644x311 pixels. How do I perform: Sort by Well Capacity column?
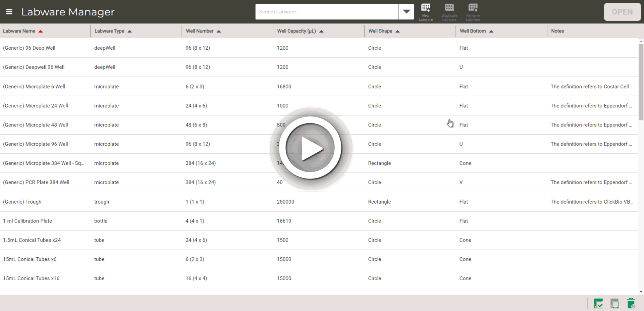point(296,31)
